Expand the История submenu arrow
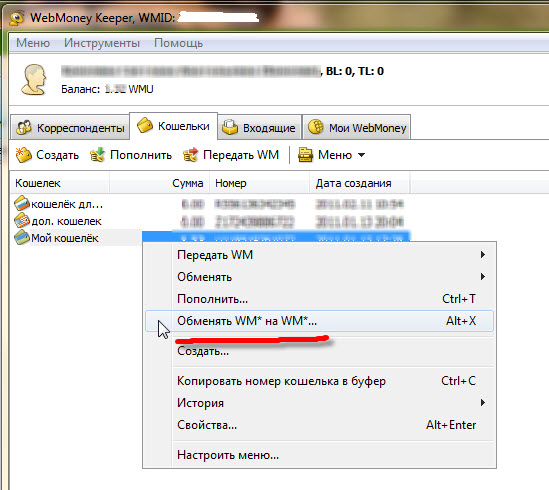 coord(483,403)
